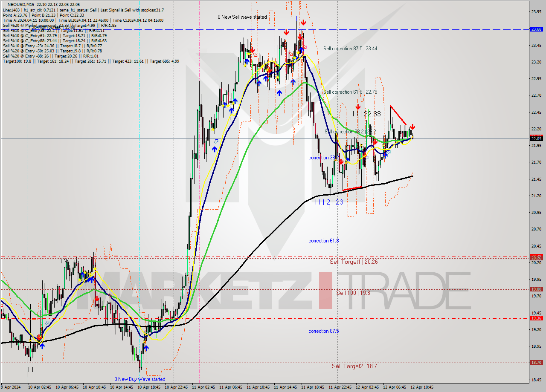Click the '11 Apr 18:45' time axis label

tap(313, 387)
